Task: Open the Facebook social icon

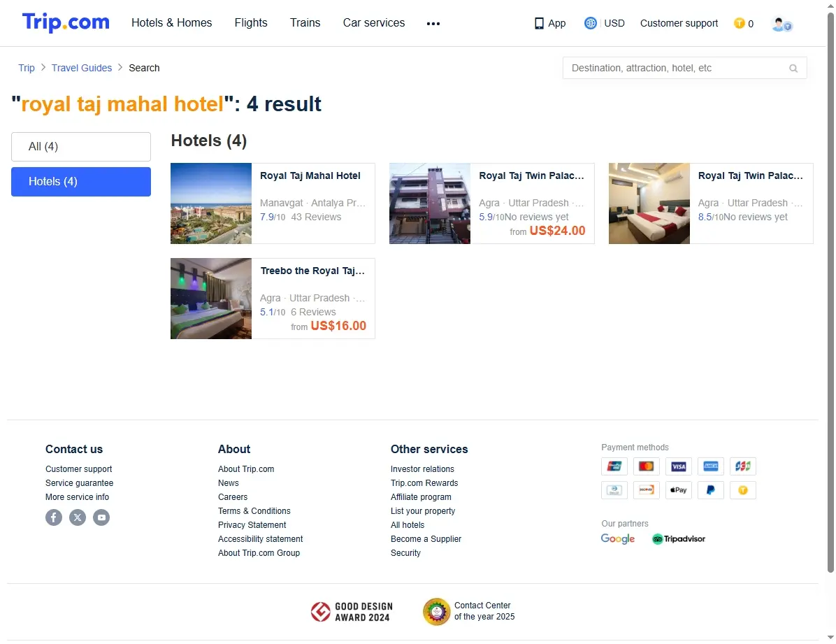Action: tap(54, 517)
